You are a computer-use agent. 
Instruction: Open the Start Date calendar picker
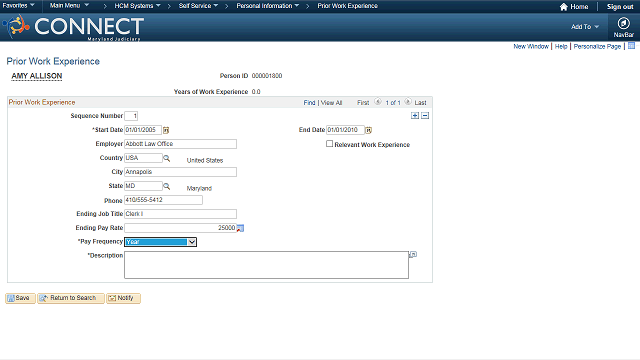(x=166, y=130)
